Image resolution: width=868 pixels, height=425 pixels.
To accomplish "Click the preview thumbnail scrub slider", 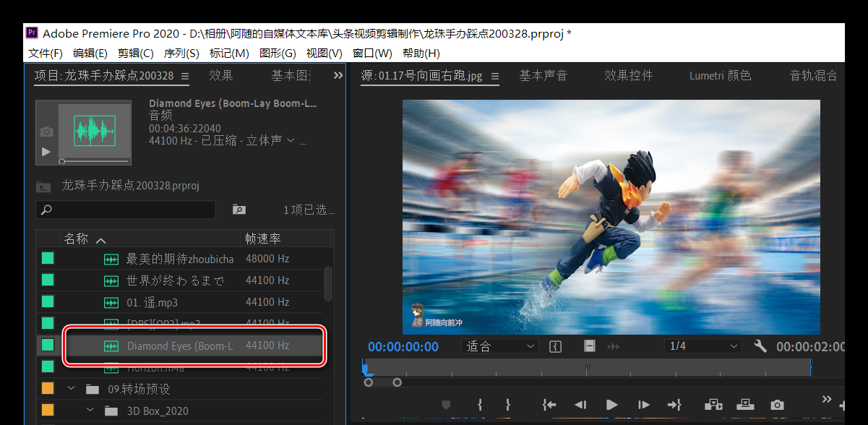I will click(62, 161).
